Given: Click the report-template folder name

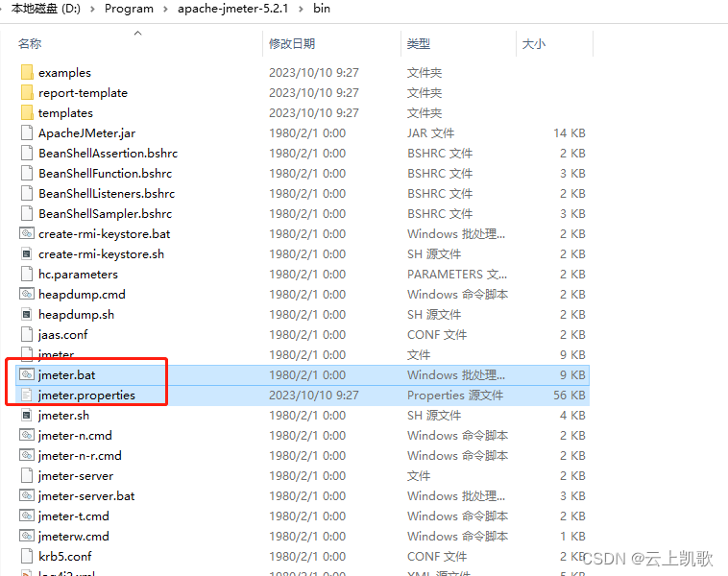Looking at the screenshot, I should [83, 93].
